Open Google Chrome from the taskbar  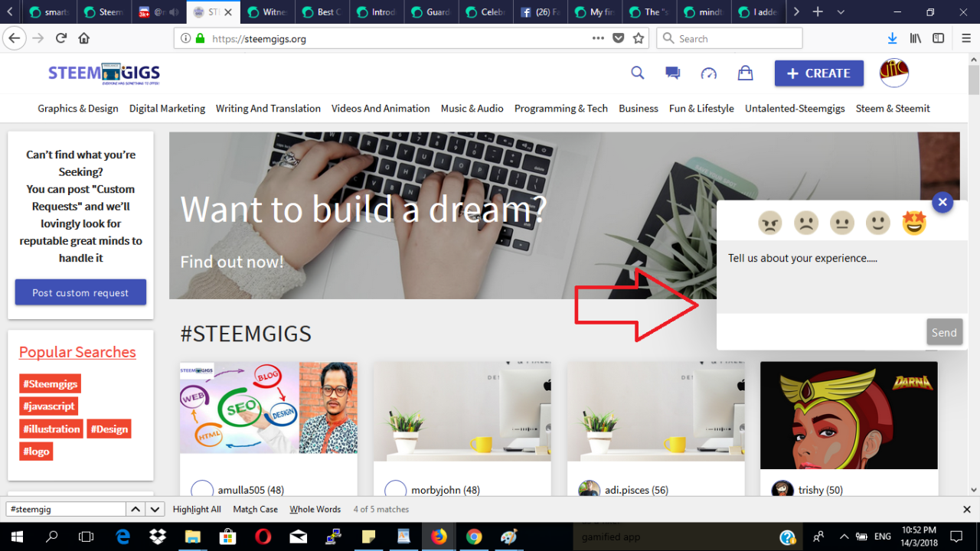point(474,536)
